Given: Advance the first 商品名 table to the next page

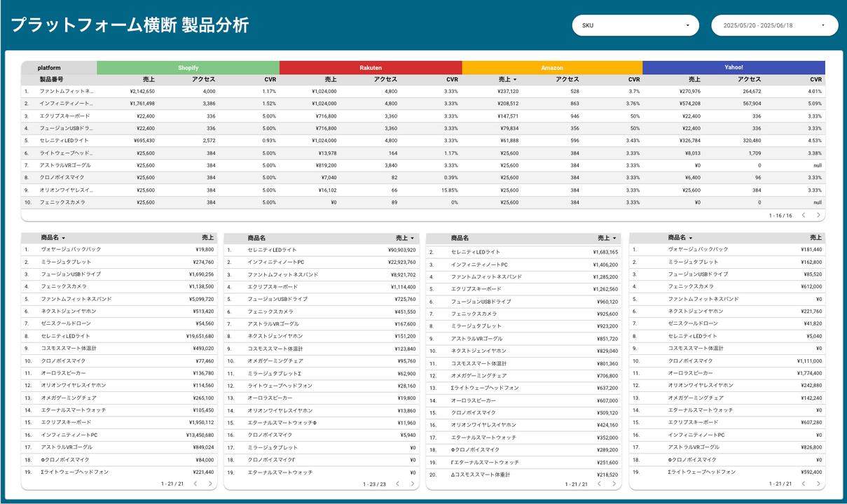Looking at the screenshot, I should (x=209, y=482).
